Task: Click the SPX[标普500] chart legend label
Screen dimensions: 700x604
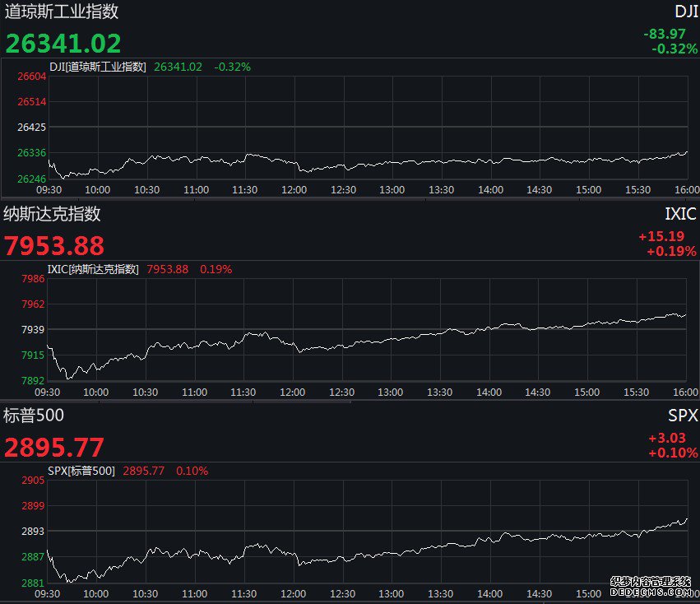Action: [81, 471]
